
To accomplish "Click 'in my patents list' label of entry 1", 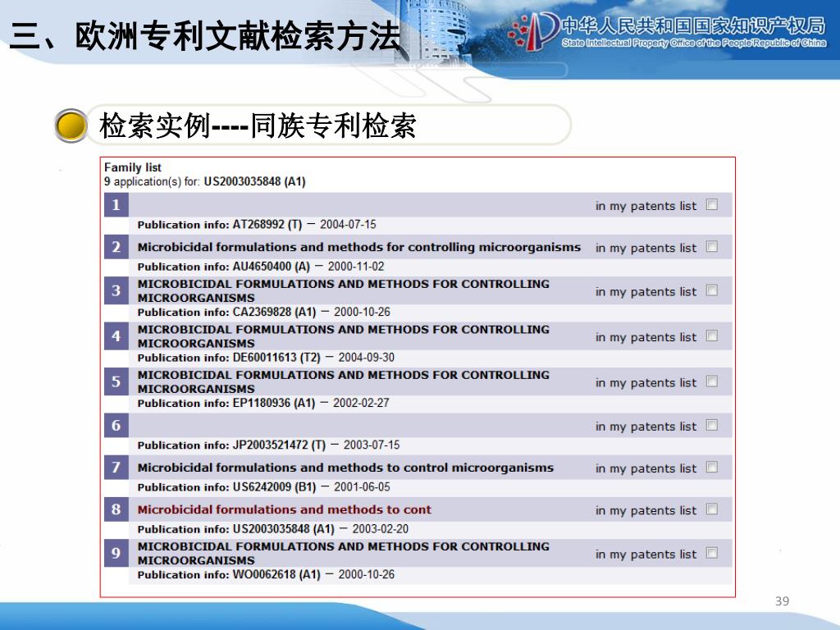I will [646, 206].
